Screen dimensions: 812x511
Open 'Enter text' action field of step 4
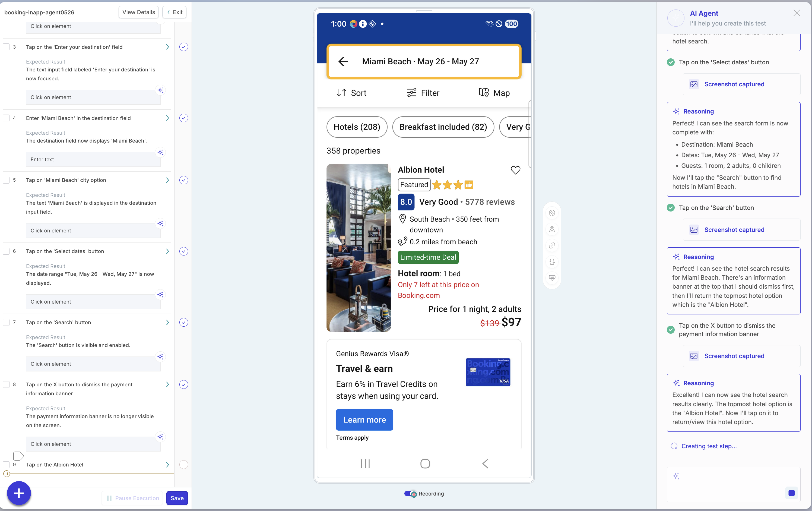93,160
